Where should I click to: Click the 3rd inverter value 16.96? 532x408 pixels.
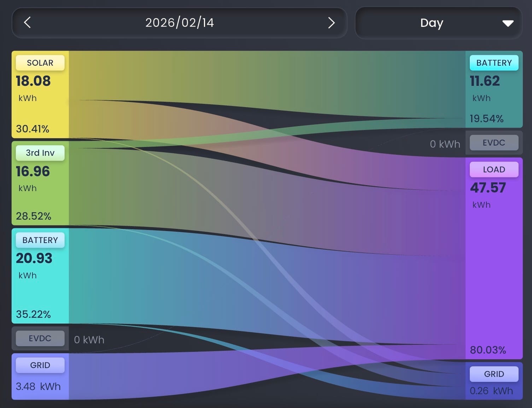point(33,171)
